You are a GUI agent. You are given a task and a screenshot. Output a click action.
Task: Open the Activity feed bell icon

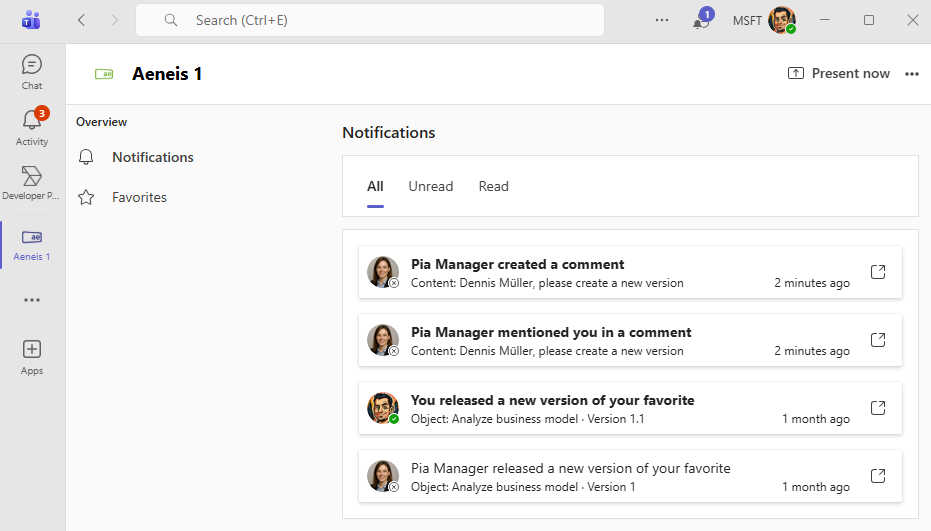coord(32,127)
